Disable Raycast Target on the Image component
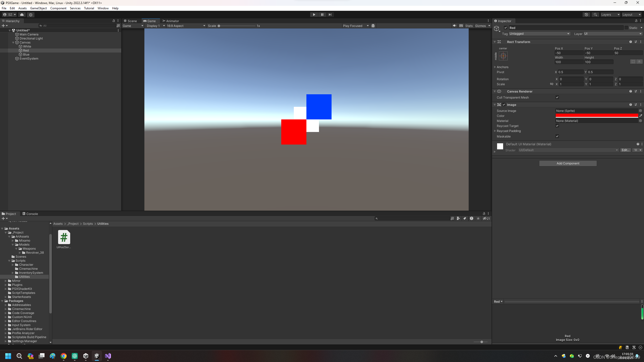 pyautogui.click(x=557, y=126)
